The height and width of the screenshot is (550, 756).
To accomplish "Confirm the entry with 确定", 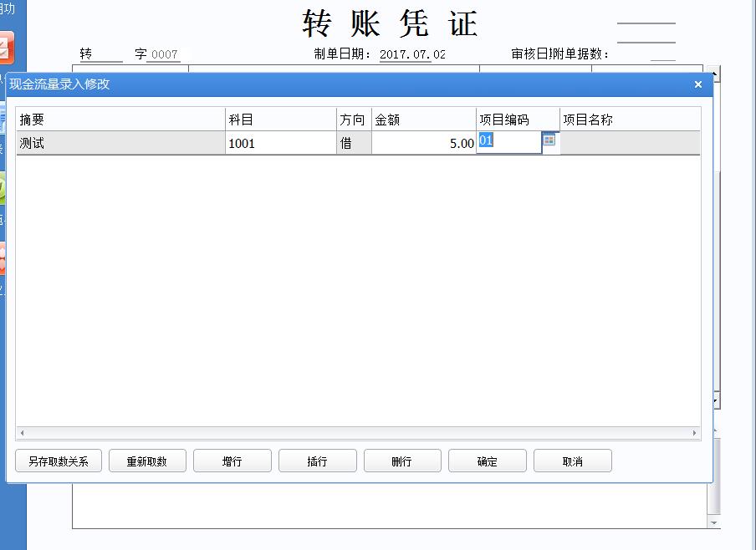I will pos(488,461).
